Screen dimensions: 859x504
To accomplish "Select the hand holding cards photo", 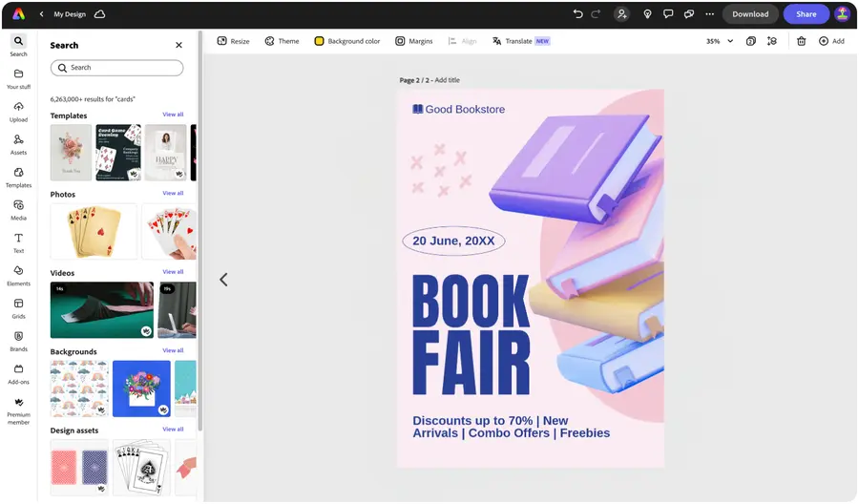I will [169, 231].
